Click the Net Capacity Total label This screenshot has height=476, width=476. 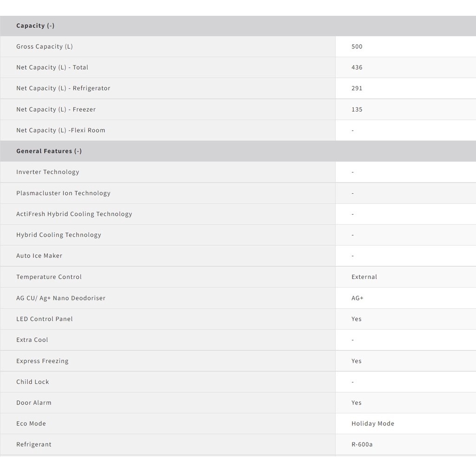click(52, 67)
